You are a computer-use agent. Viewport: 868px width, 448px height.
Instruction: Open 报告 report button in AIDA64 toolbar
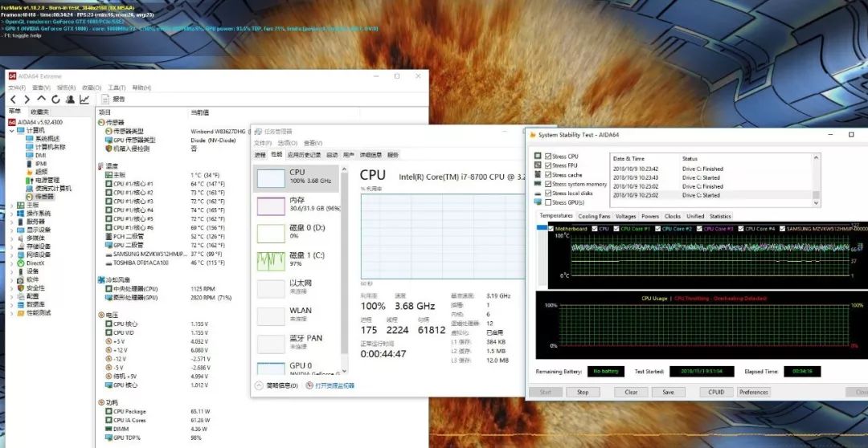pos(113,100)
